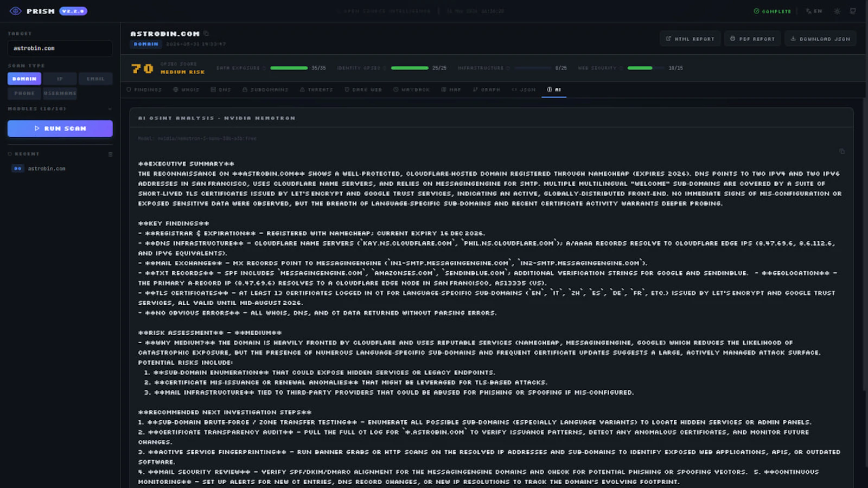Click the Infrastructure info icon
Screen dimensions: 868x488
tap(508, 68)
